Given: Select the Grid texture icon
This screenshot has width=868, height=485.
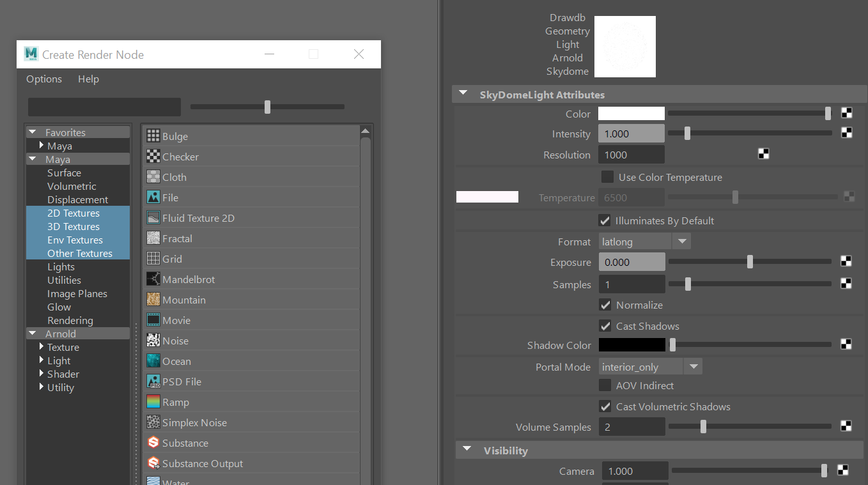Looking at the screenshot, I should [x=153, y=259].
